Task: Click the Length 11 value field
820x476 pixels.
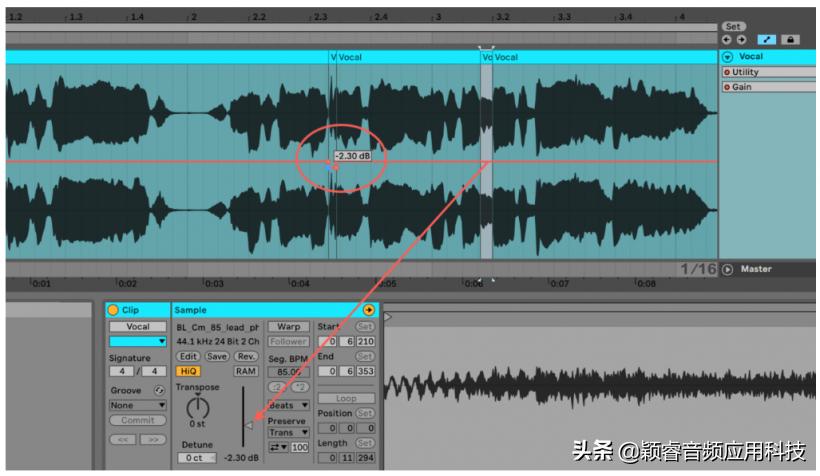Action: (347, 458)
